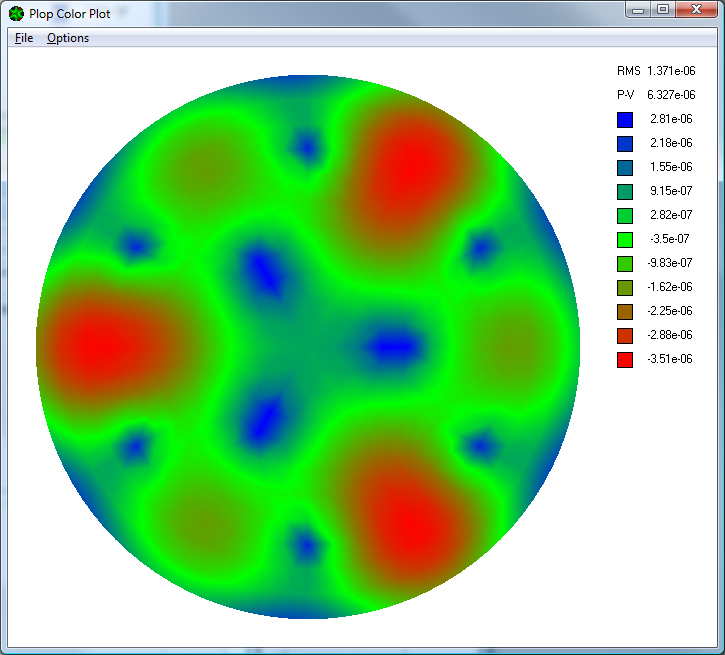Click the RMS value 1.371e-06
The width and height of the screenshot is (725, 655).
coord(671,71)
